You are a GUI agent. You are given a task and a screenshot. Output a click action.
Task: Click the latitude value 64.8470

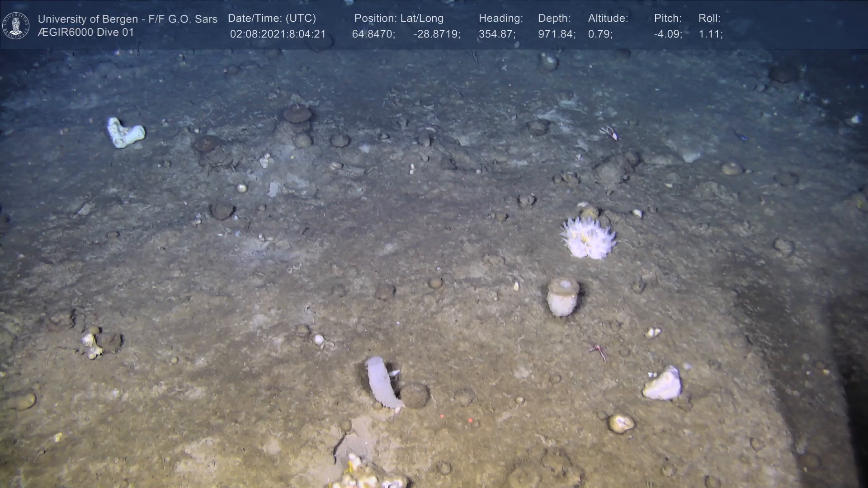(373, 34)
